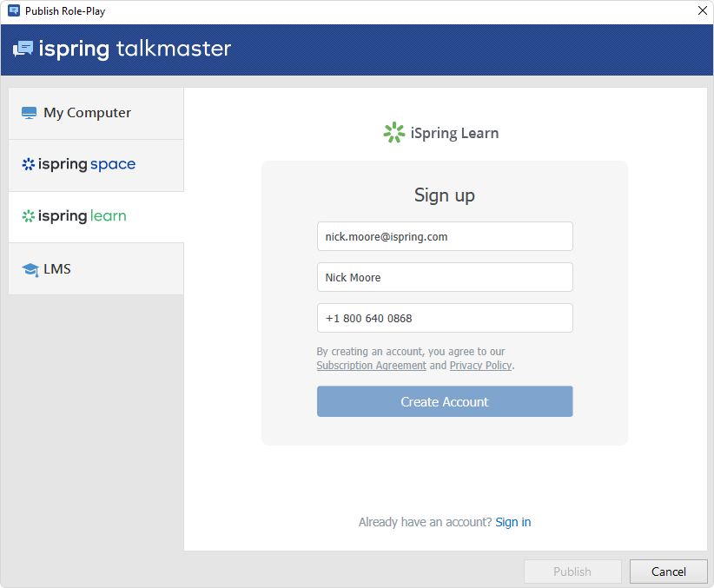Click the green iSpring Learn sidebar icon

[x=29, y=216]
